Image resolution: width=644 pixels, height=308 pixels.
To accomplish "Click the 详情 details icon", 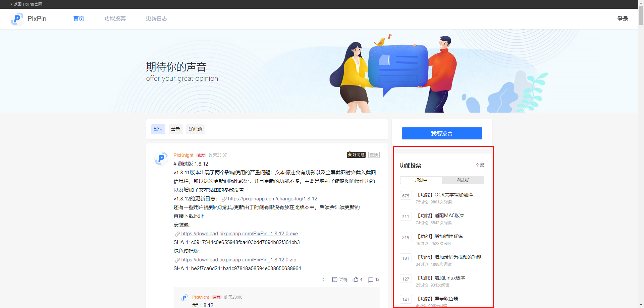I will pos(335,279).
